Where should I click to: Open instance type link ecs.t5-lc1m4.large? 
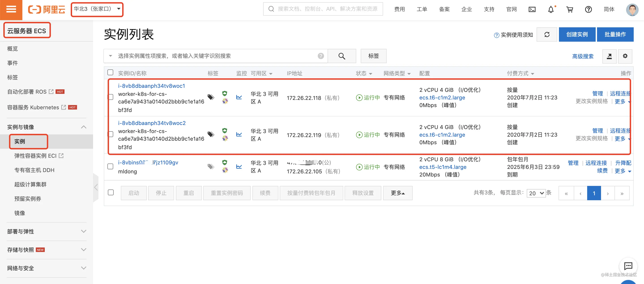(443, 167)
